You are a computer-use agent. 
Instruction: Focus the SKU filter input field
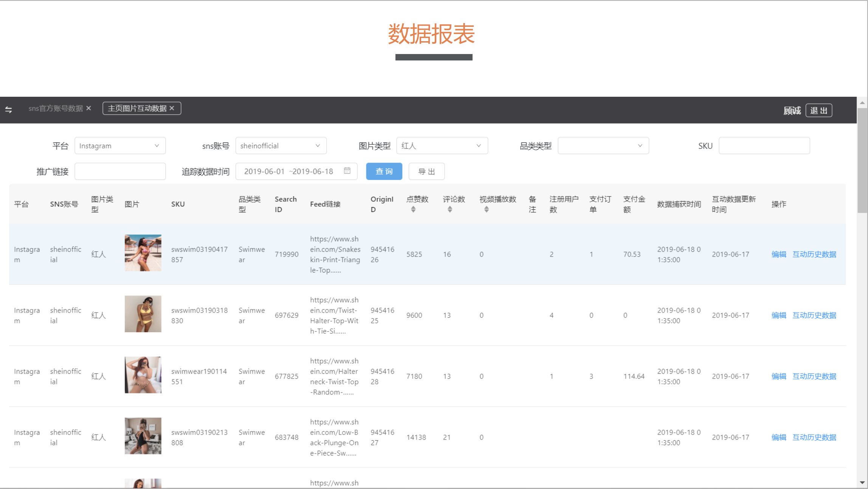click(764, 146)
